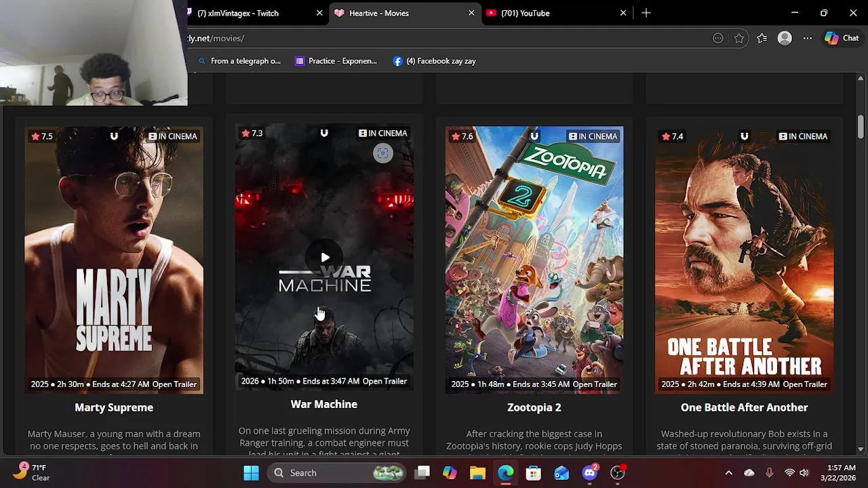868x488 pixels.
Task: Click the taskbar Search box
Action: pos(336,473)
